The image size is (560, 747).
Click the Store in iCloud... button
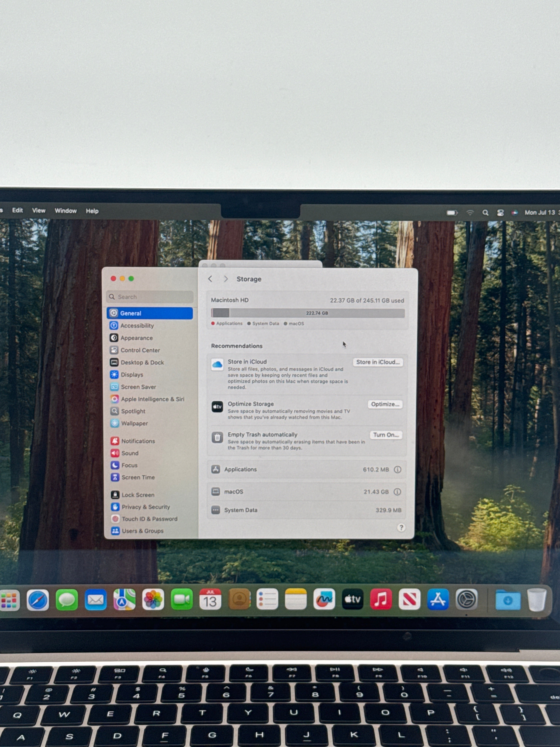click(378, 362)
